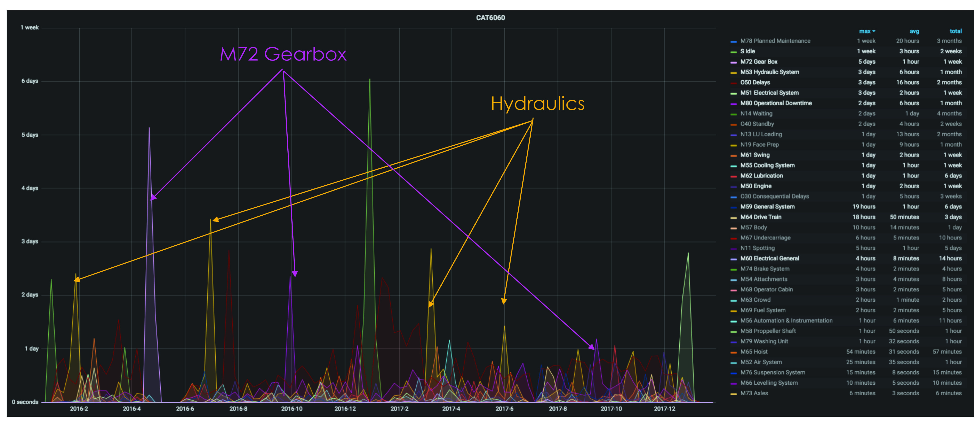Click the 2017-6 x-axis label
The height and width of the screenshot is (422, 980).
pos(504,409)
